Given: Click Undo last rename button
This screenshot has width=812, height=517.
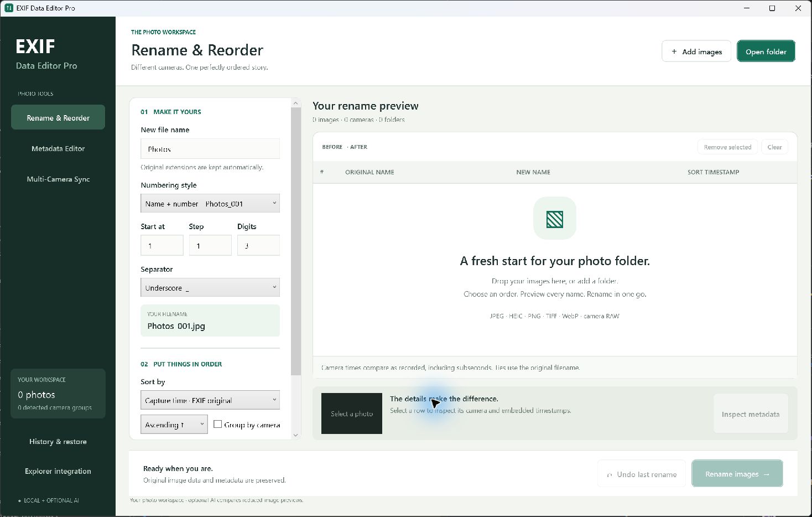Looking at the screenshot, I should pyautogui.click(x=642, y=474).
